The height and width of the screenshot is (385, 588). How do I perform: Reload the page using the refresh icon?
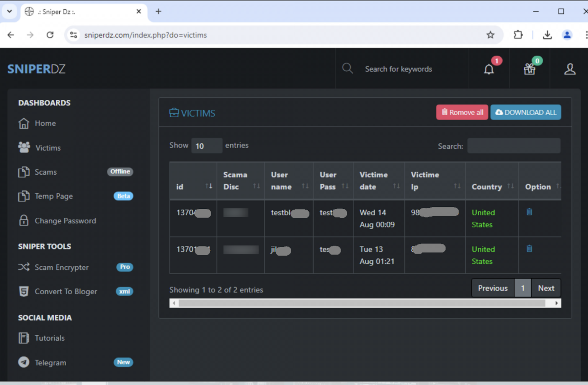[x=50, y=35]
